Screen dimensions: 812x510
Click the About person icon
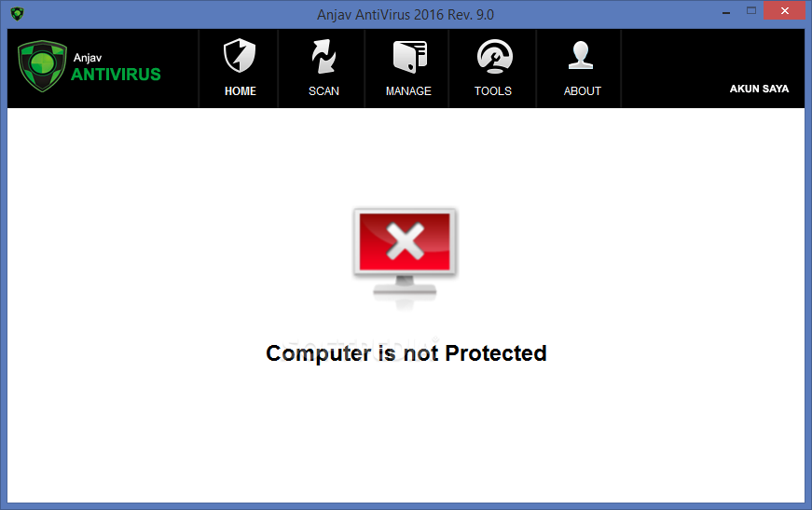click(x=581, y=55)
